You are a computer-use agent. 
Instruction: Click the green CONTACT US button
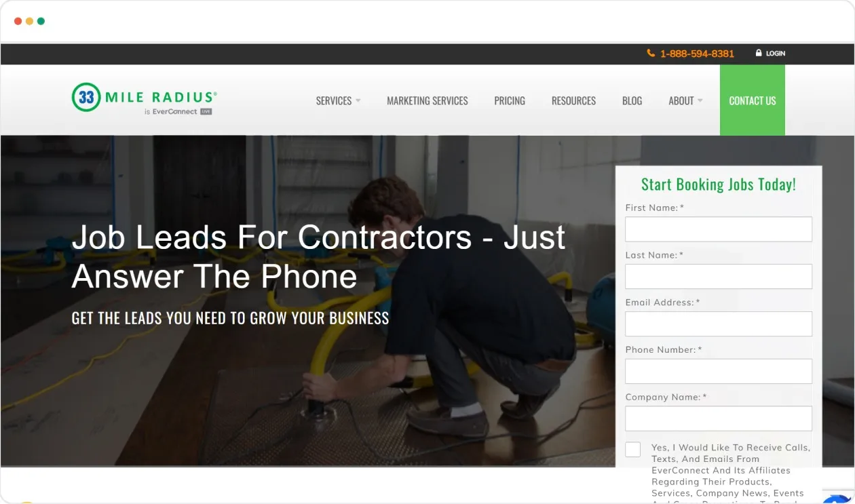753,100
